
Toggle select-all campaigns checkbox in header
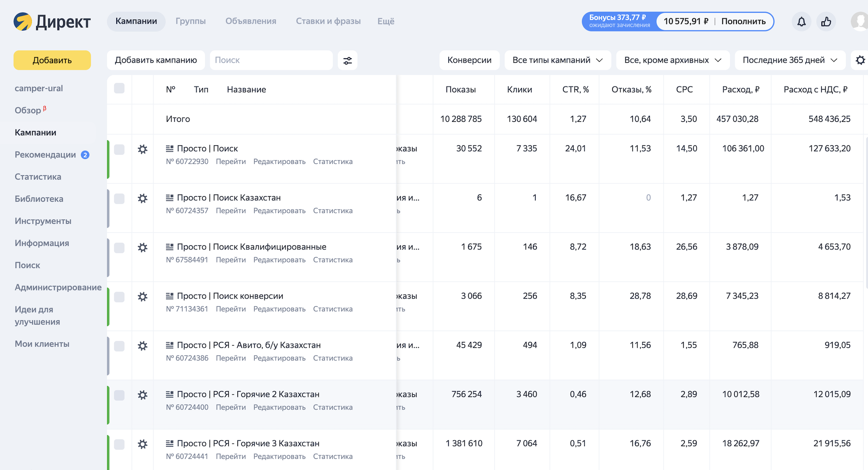click(x=119, y=88)
